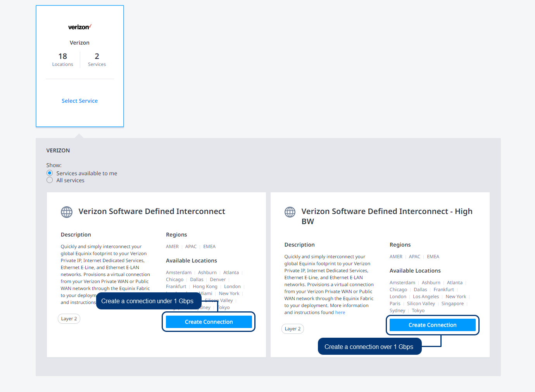Screen dimensions: 535x392
Task: Click EMEA region in the first service card
Action: [209, 247]
